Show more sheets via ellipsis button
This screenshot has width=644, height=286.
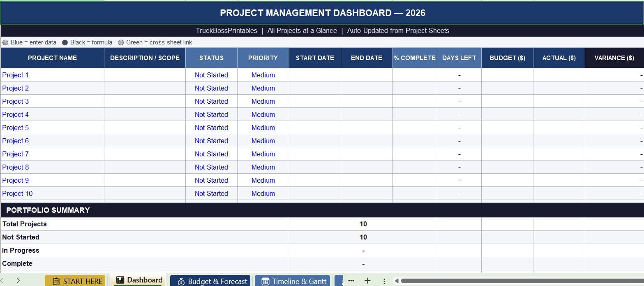click(351, 281)
